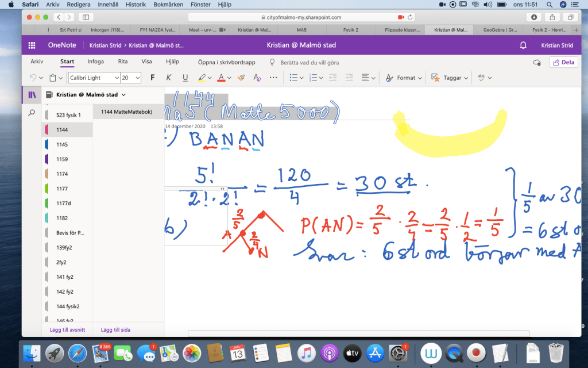Open the OneNote app launcher grid
The image size is (588, 368).
click(x=32, y=45)
